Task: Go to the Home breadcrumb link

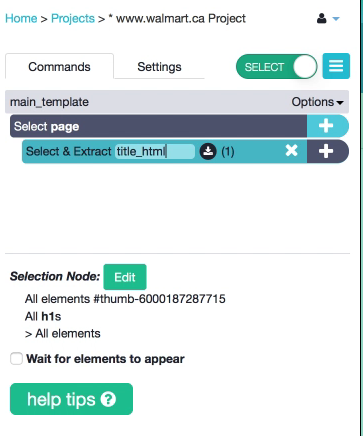Action: pyautogui.click(x=21, y=18)
